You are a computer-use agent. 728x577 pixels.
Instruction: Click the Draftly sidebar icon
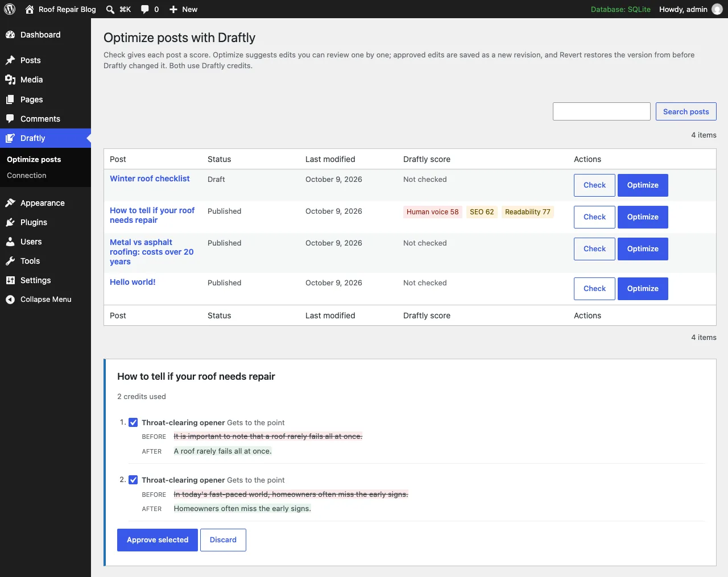click(10, 138)
